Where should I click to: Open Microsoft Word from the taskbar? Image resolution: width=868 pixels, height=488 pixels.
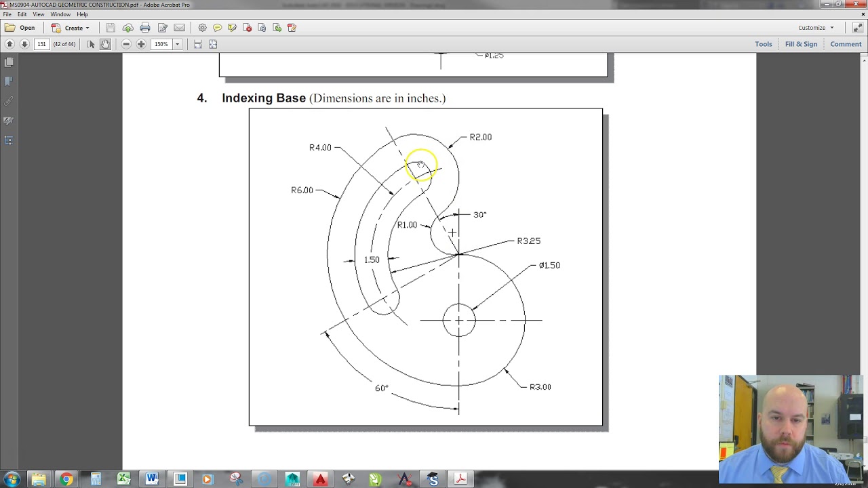[x=152, y=479]
